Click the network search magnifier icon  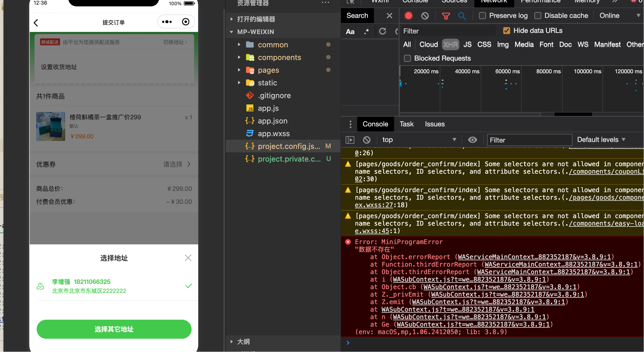click(x=462, y=16)
